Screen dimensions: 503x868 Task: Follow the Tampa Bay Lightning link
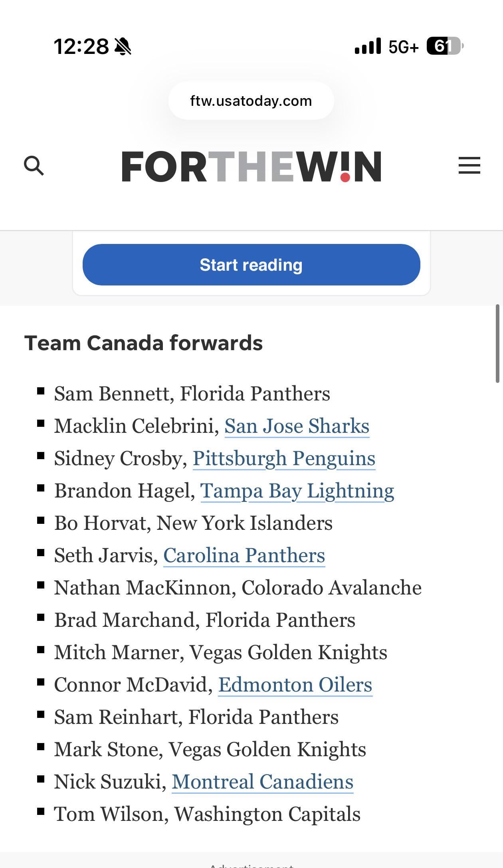tap(297, 491)
